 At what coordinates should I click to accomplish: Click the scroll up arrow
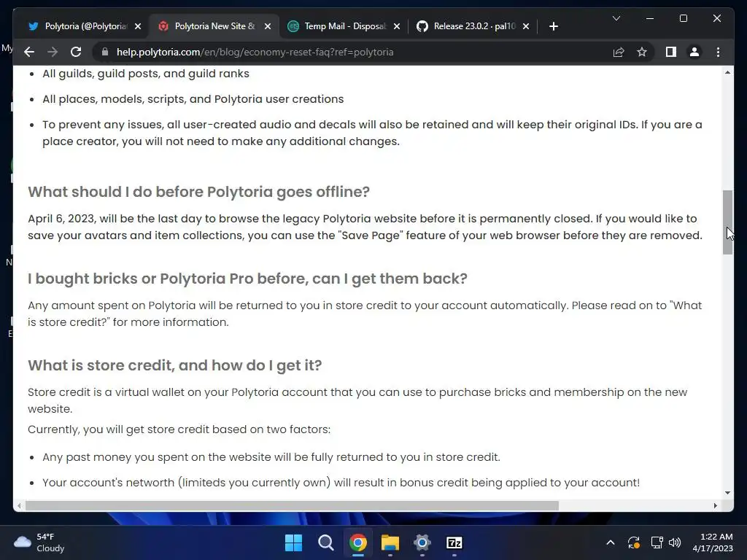[727, 72]
